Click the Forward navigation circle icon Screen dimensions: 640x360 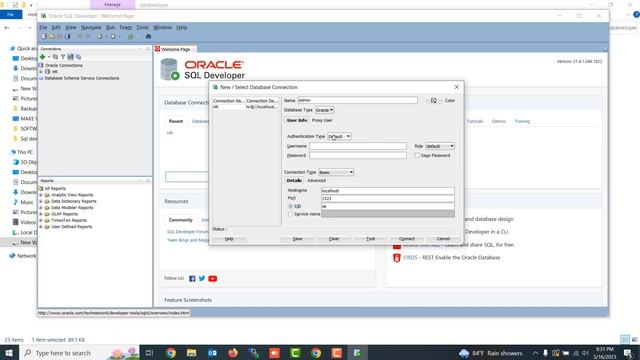113,36
